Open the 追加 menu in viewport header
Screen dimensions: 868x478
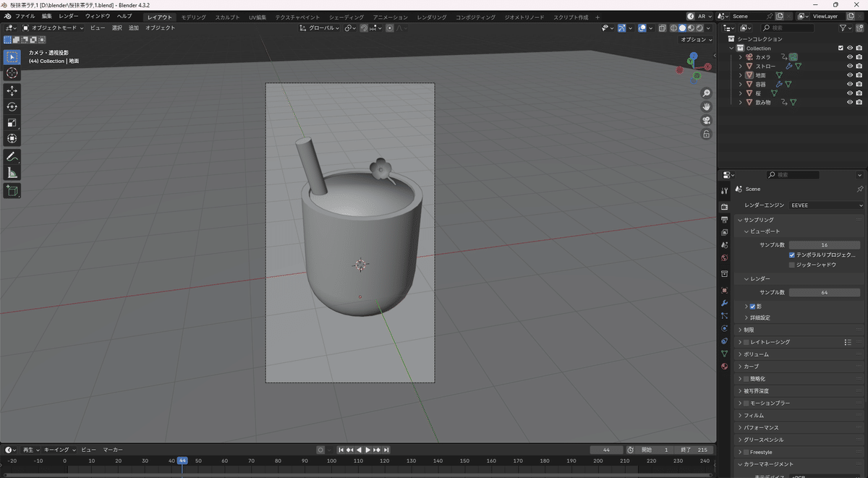pos(134,28)
